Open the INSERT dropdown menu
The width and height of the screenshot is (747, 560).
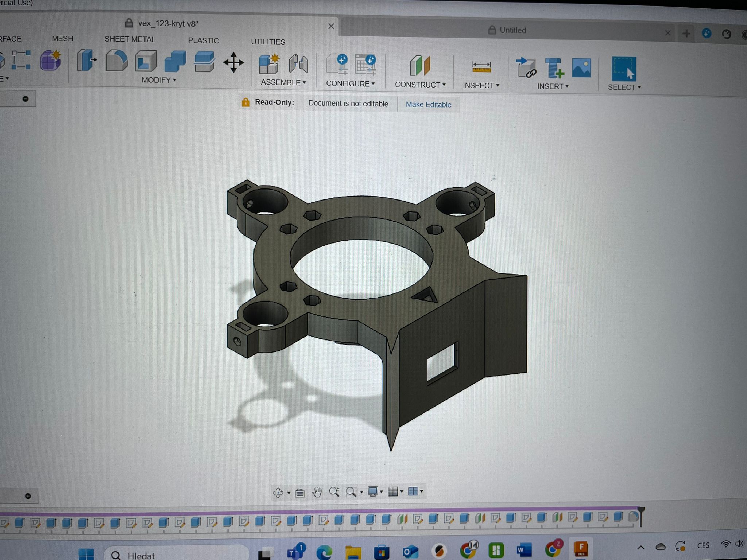pos(553,86)
